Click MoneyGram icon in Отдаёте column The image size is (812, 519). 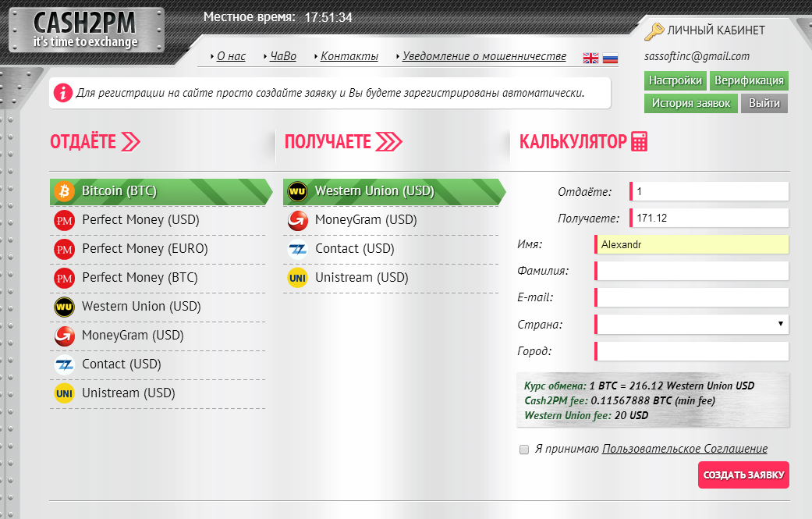64,336
